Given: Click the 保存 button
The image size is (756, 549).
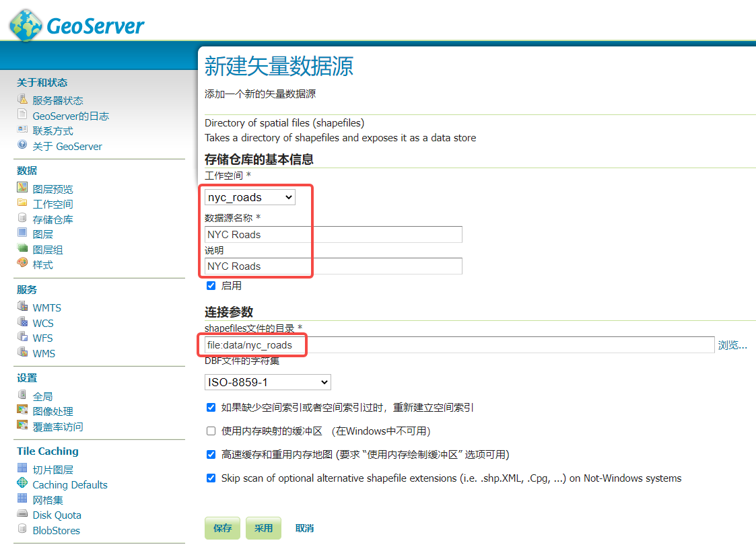Looking at the screenshot, I should coord(222,528).
